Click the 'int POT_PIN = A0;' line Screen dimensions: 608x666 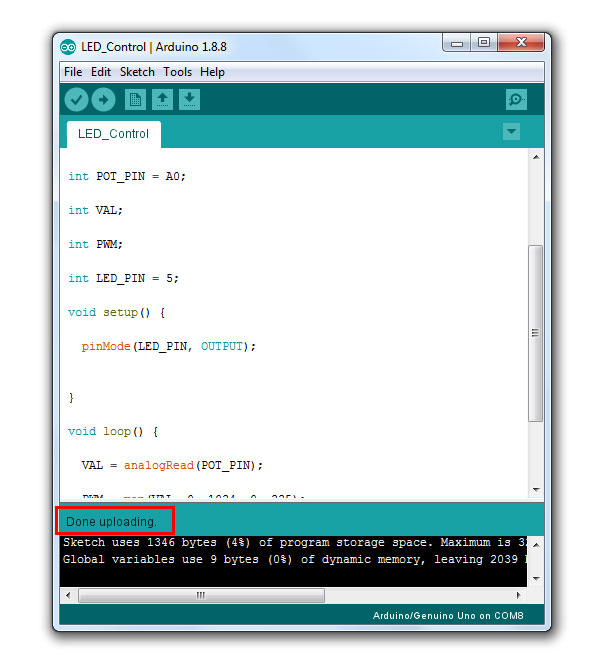pyautogui.click(x=127, y=176)
